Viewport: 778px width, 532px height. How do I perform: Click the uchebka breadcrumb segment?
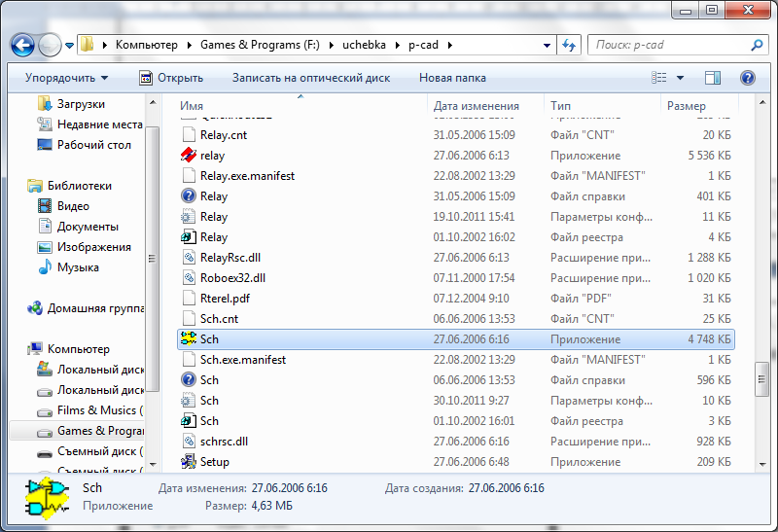pyautogui.click(x=364, y=45)
